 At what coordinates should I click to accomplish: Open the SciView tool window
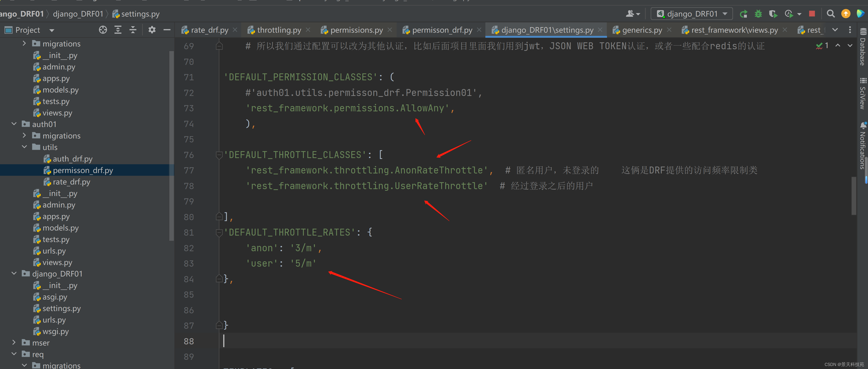coord(863,93)
